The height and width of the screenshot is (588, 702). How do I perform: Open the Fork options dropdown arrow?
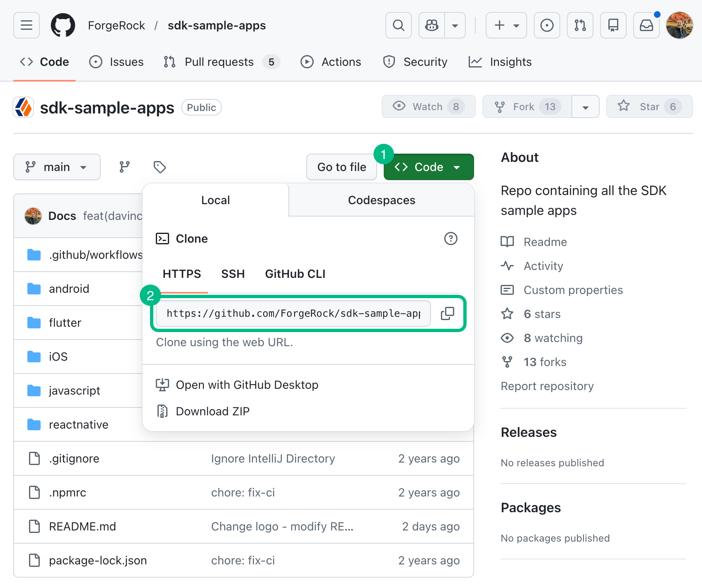click(585, 106)
